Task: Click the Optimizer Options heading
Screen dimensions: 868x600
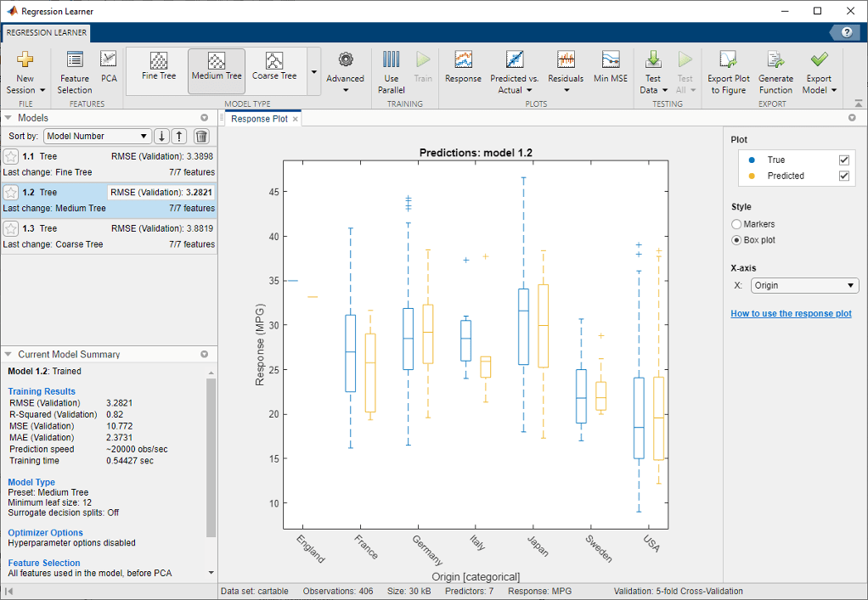Action: (x=45, y=533)
